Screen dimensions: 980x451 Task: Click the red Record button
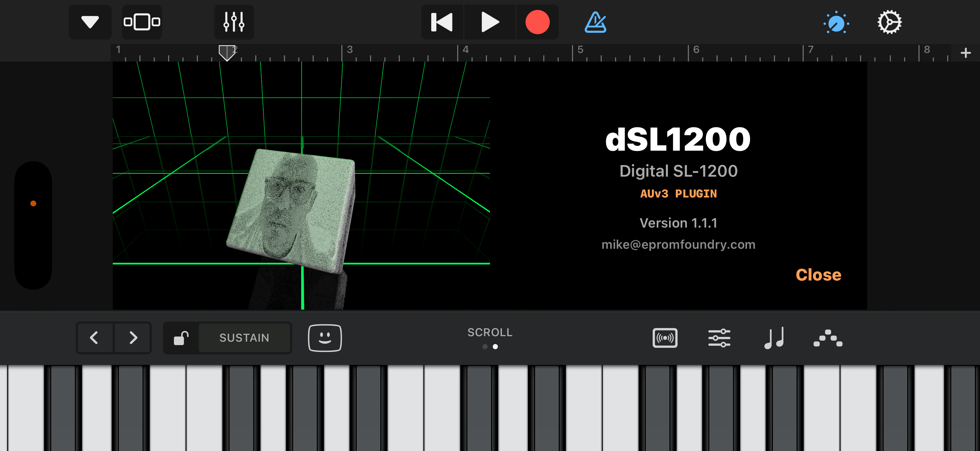(537, 22)
